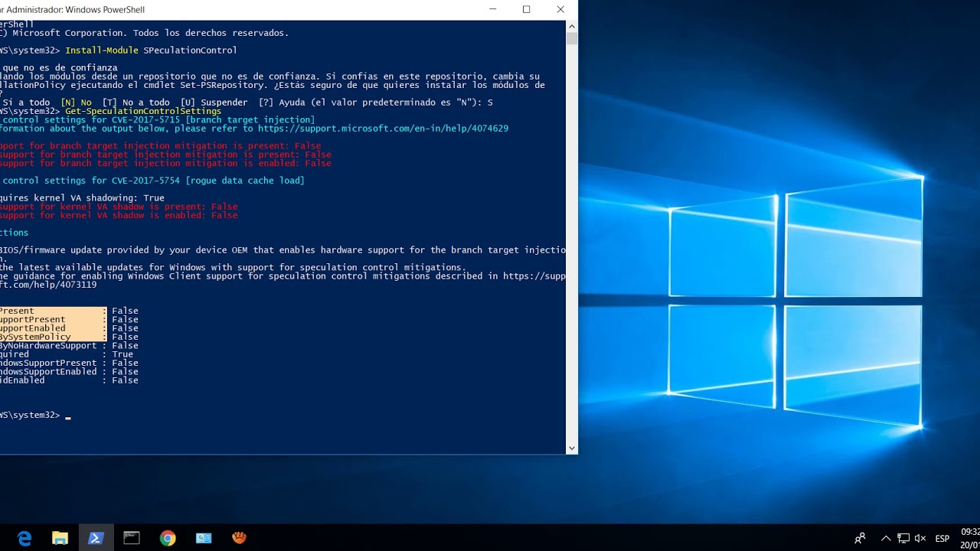980x551 pixels.
Task: Maximize the PowerShell window
Action: 526,9
